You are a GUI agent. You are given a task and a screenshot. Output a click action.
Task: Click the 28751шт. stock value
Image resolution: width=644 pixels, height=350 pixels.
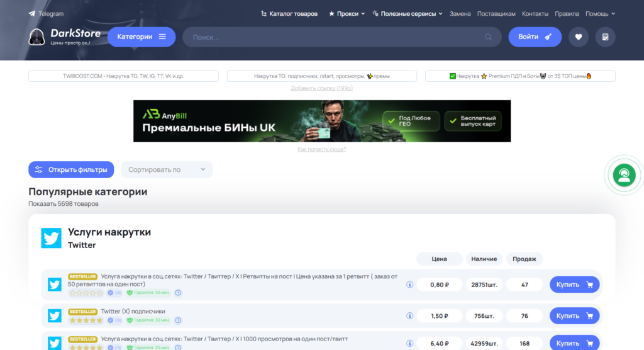(x=484, y=285)
